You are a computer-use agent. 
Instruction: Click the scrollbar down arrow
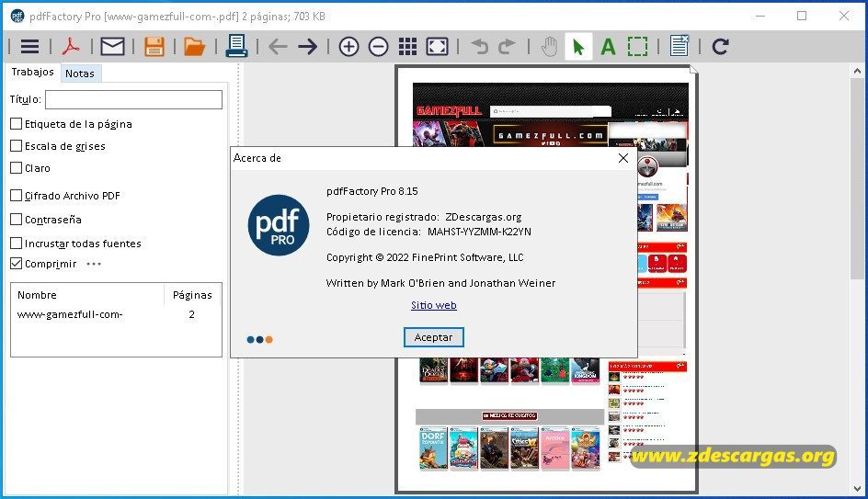coord(857,489)
